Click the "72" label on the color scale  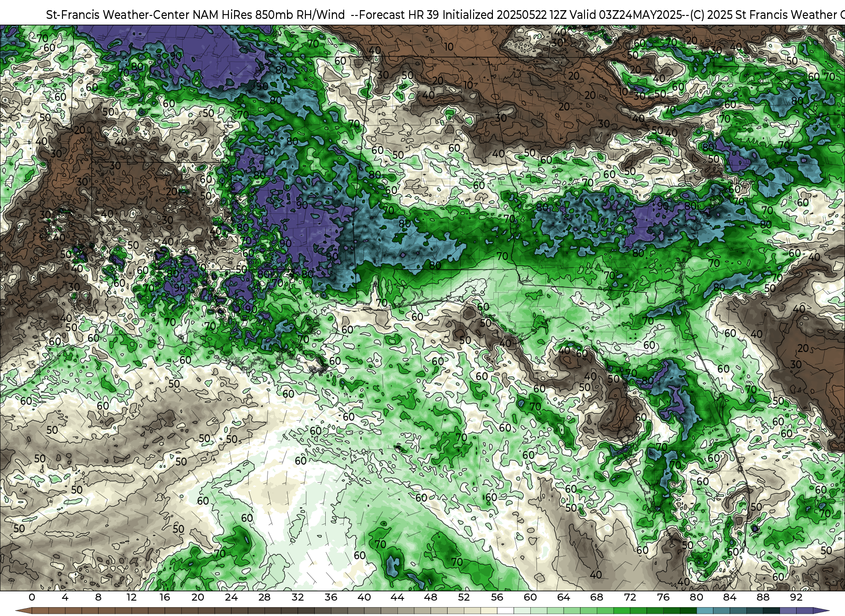(630, 597)
